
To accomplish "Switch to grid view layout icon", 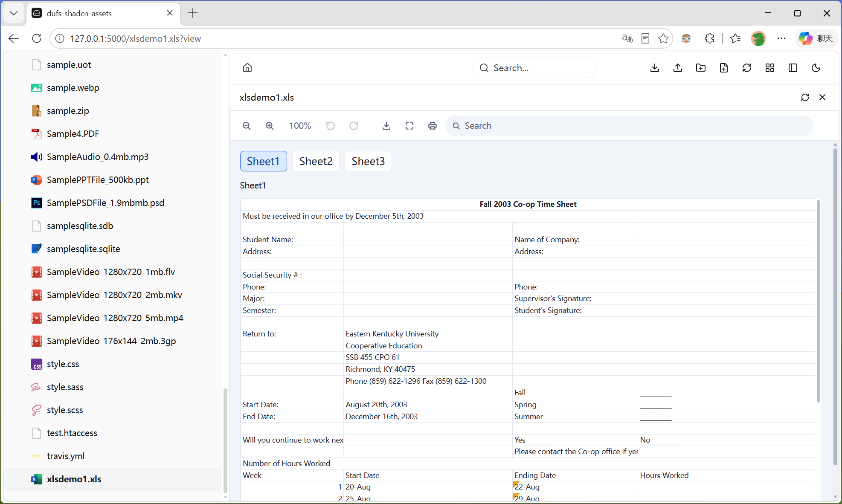I will click(x=770, y=68).
